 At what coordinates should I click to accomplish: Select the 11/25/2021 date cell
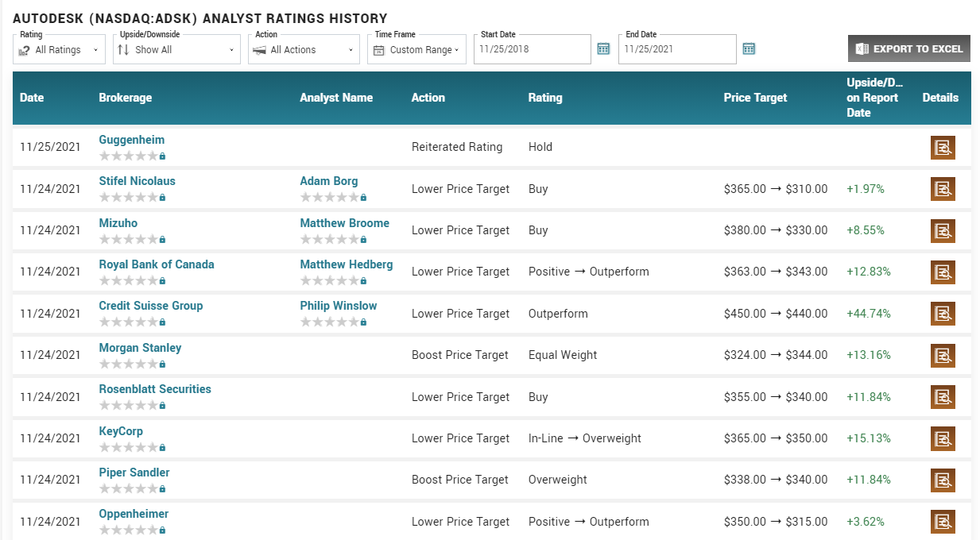click(50, 147)
